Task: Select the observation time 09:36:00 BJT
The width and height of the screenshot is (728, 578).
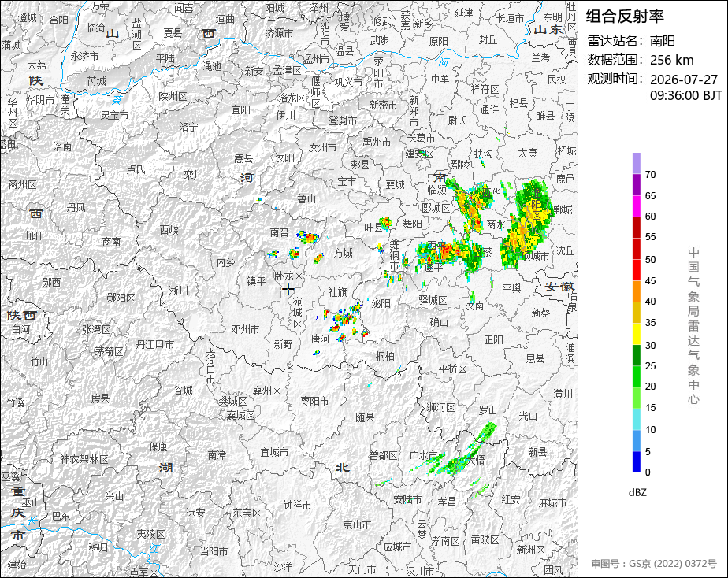Action: [685, 95]
